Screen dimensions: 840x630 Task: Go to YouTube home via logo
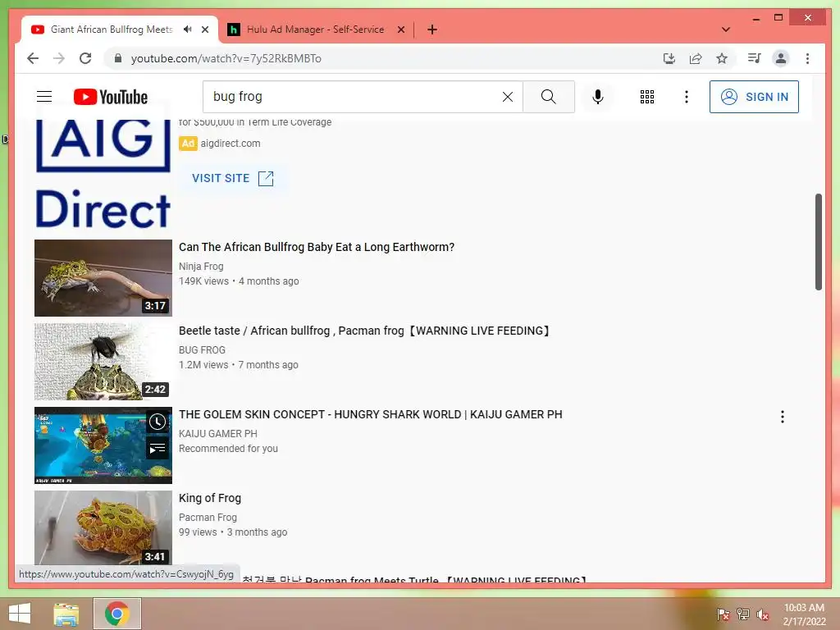[111, 97]
